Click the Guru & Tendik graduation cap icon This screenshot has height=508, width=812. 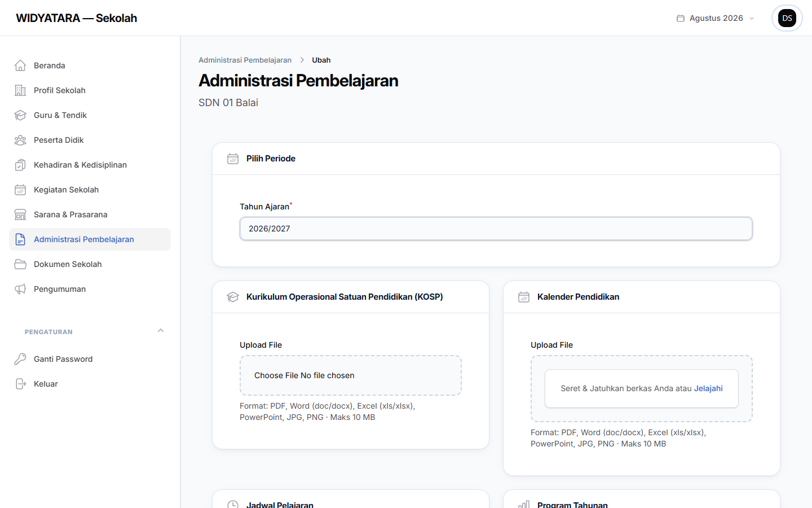coord(20,115)
